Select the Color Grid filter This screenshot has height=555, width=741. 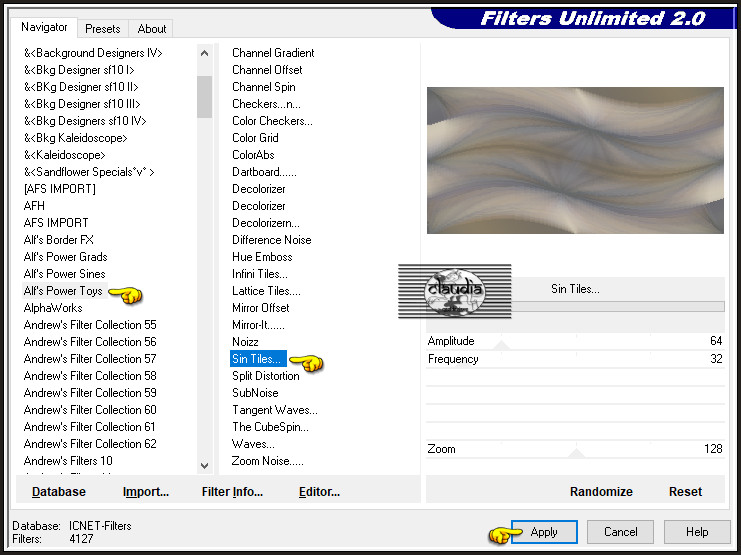(255, 138)
